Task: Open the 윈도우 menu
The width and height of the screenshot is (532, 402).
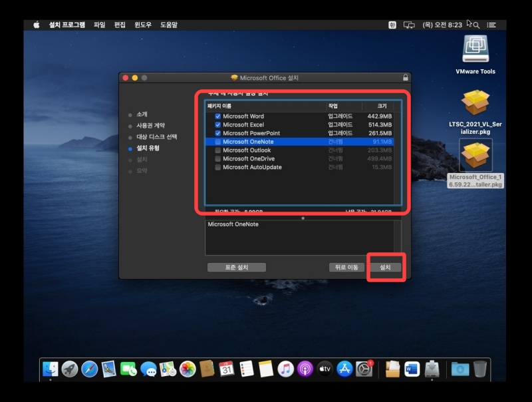Action: point(143,25)
